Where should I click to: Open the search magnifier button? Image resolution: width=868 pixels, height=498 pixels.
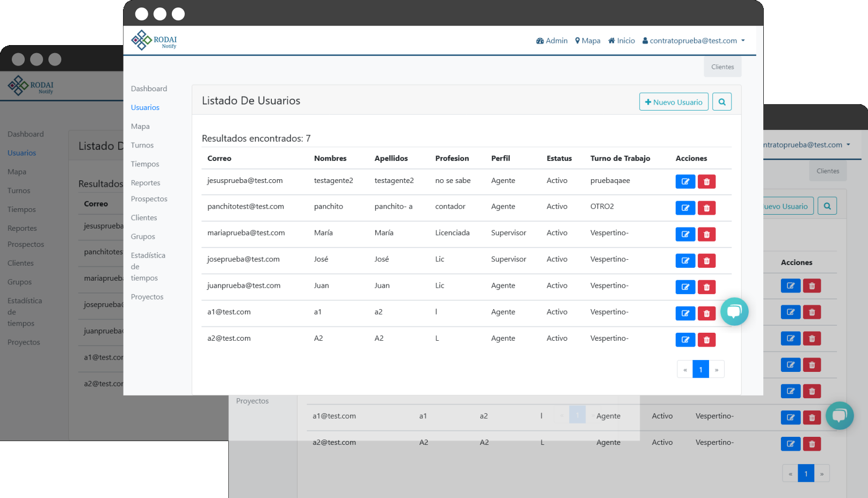point(721,101)
